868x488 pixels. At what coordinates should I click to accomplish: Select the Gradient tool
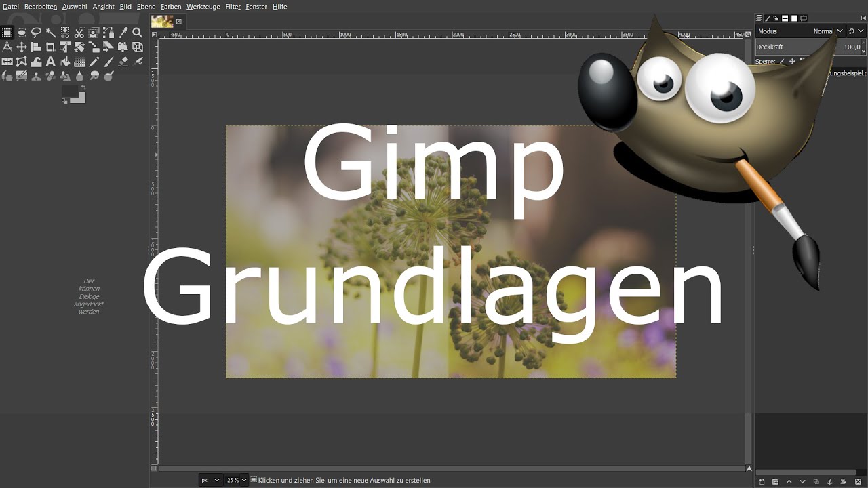click(79, 62)
